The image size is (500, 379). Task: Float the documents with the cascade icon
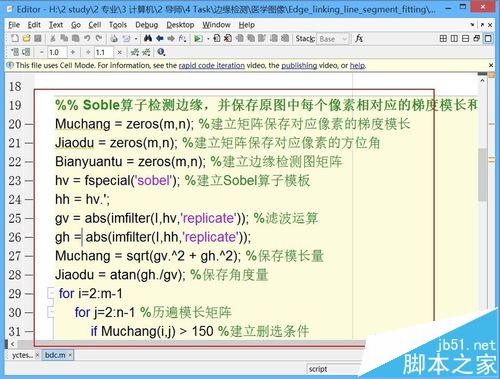[477, 38]
